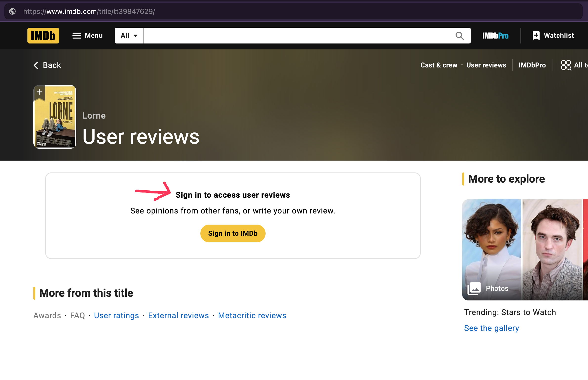Click See the gallery link
Screen dimensions: 588x380
[491, 328]
